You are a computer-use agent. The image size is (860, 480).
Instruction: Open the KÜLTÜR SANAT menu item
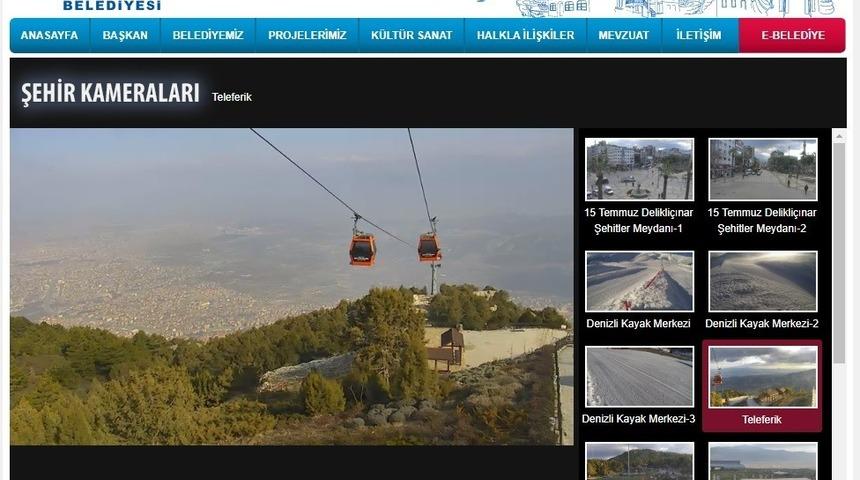click(x=411, y=35)
